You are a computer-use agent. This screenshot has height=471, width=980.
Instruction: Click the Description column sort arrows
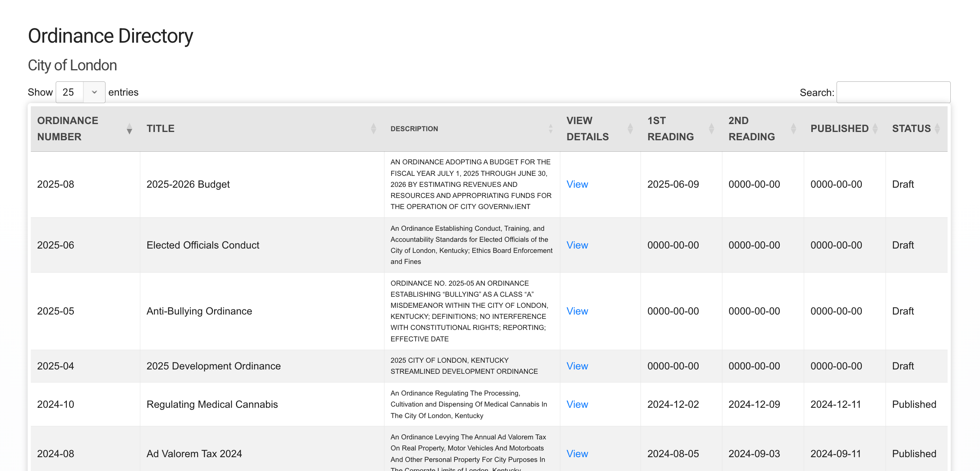pos(550,129)
